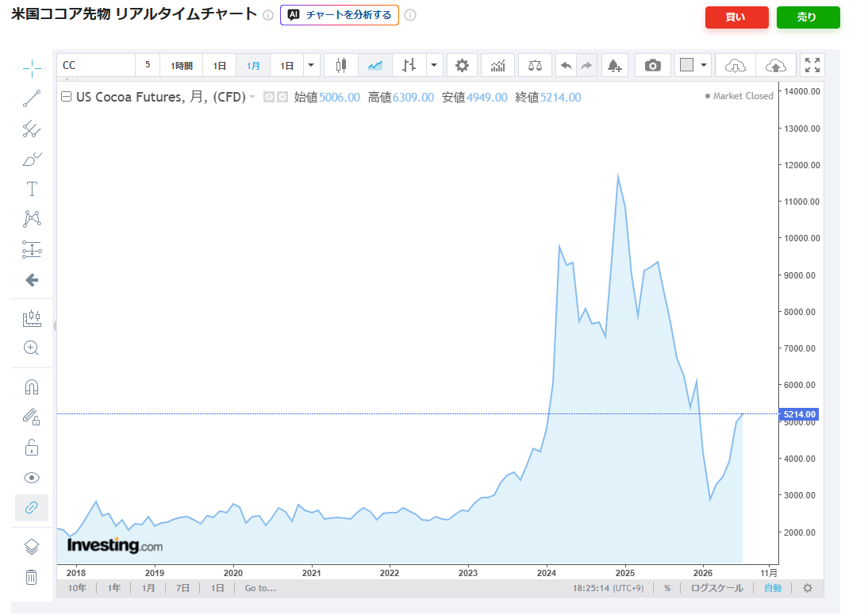Click the info icon after analyze button

tap(410, 15)
